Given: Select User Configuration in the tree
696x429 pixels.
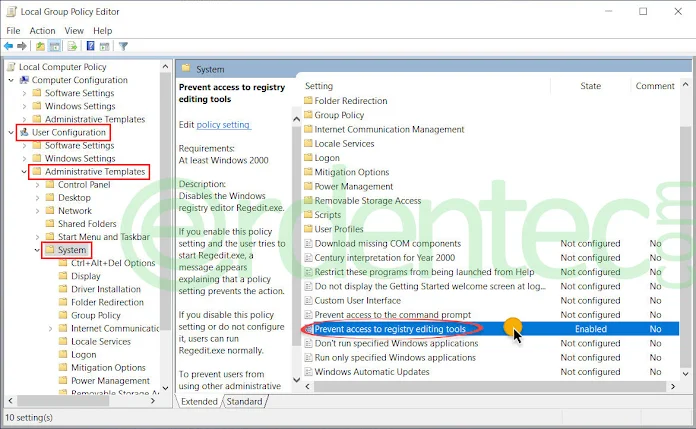Looking at the screenshot, I should click(x=68, y=132).
